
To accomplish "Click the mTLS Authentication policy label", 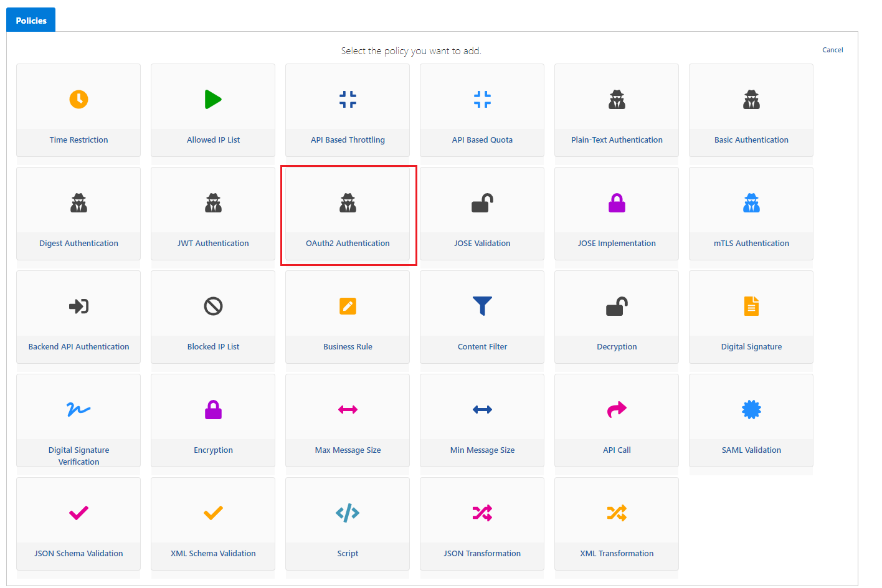I will point(751,244).
